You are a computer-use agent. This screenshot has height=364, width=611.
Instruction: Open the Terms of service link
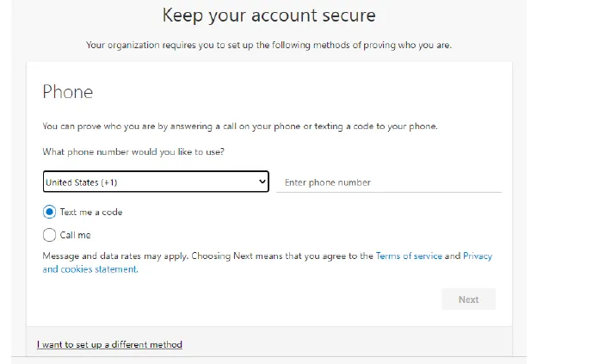409,256
